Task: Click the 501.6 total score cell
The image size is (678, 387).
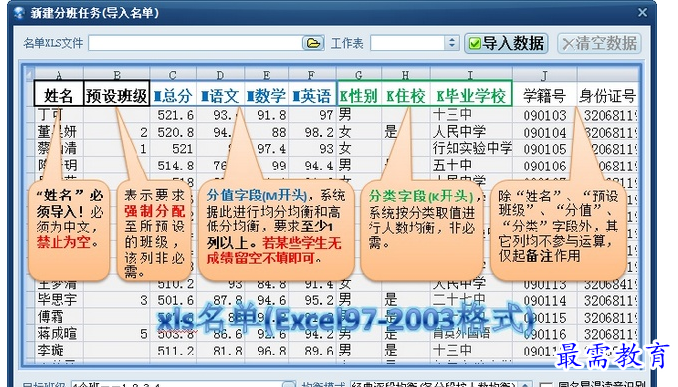Action: click(173, 300)
